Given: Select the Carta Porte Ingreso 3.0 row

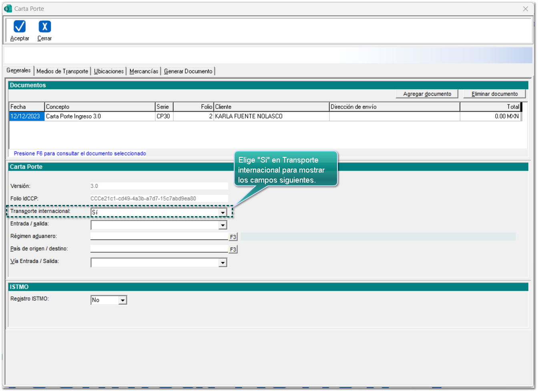Looking at the screenshot, I should 100,117.
